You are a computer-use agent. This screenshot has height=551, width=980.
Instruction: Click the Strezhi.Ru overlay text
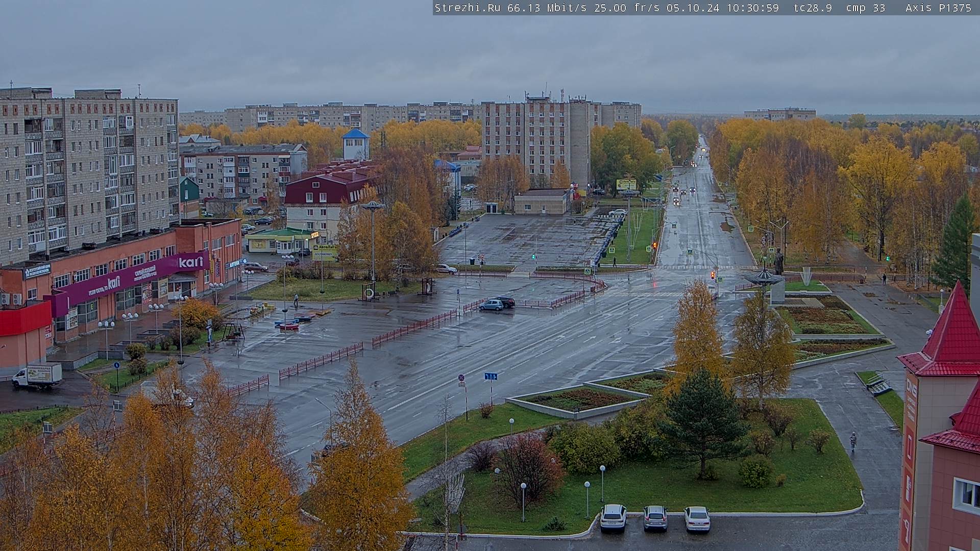(467, 8)
